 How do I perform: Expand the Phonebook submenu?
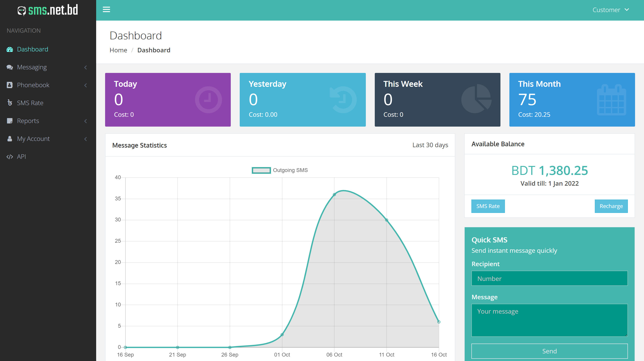click(85, 85)
